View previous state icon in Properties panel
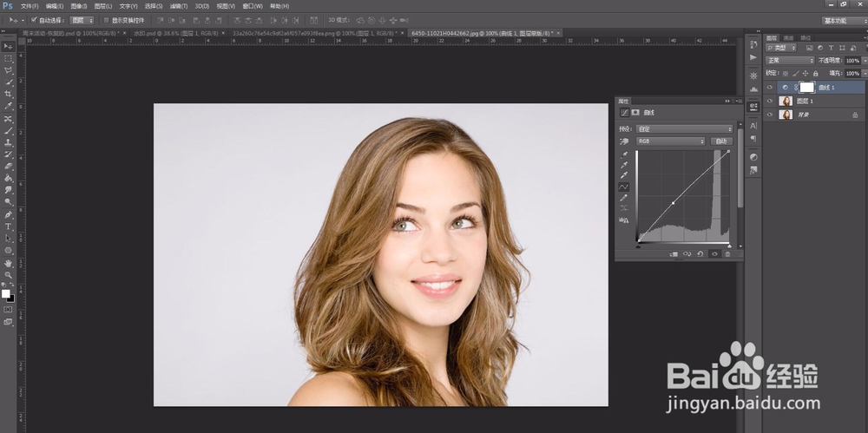 tap(687, 254)
